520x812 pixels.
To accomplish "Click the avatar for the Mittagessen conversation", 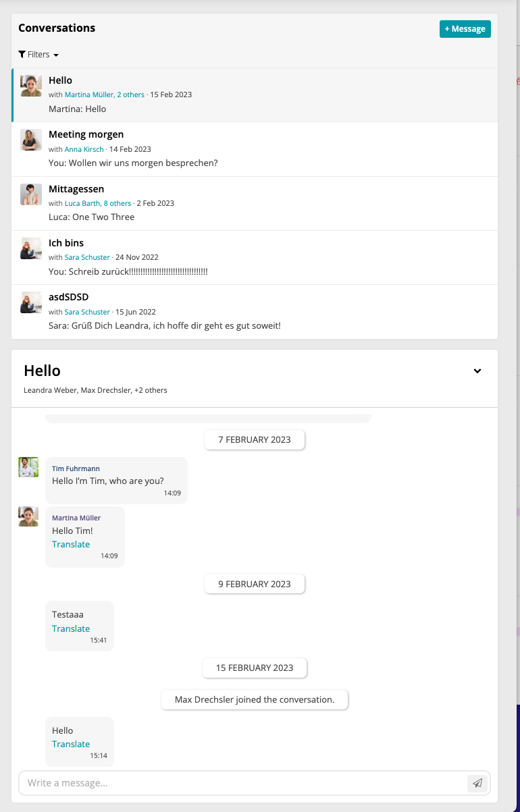I will [x=30, y=194].
